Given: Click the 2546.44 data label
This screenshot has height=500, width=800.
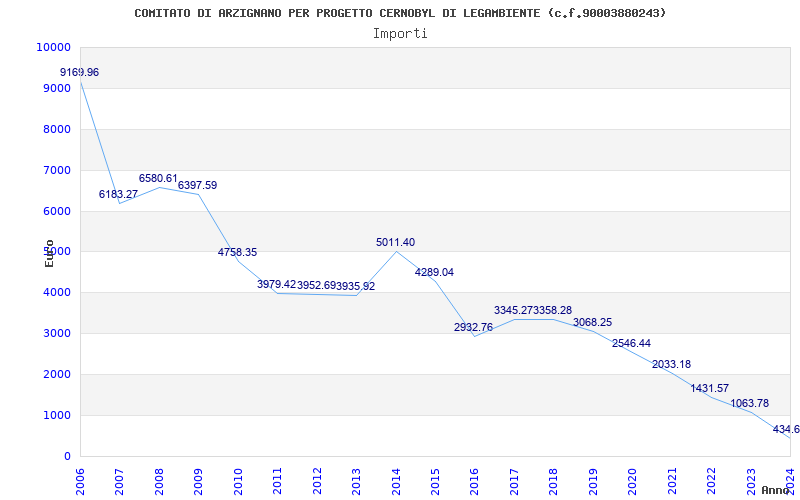Looking at the screenshot, I should point(631,344).
